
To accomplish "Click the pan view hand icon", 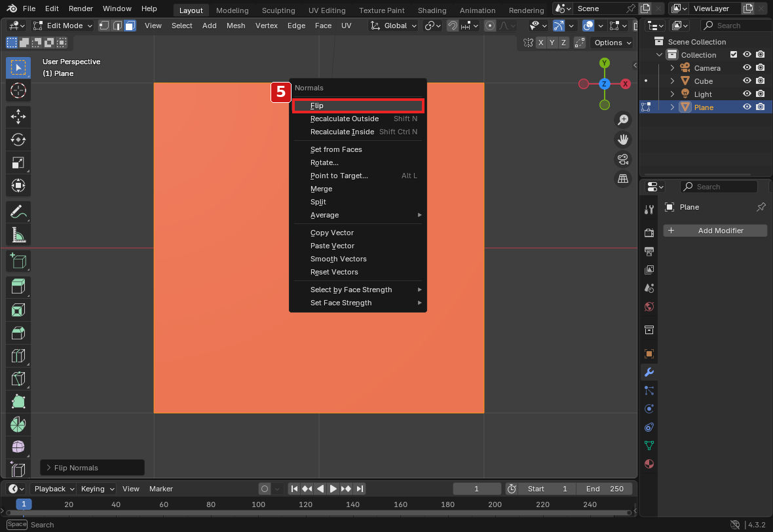I will tap(623, 140).
